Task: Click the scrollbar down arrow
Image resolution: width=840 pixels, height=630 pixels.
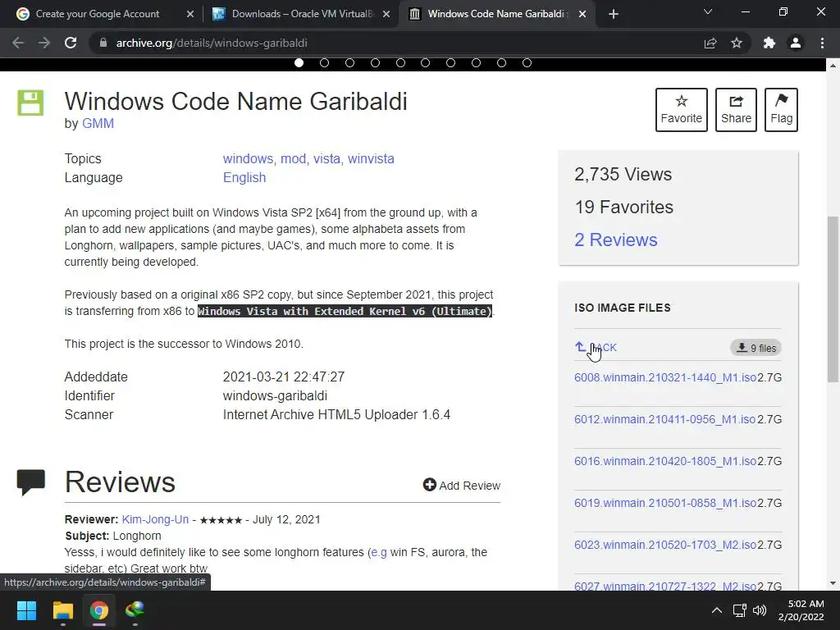Action: tap(833, 583)
